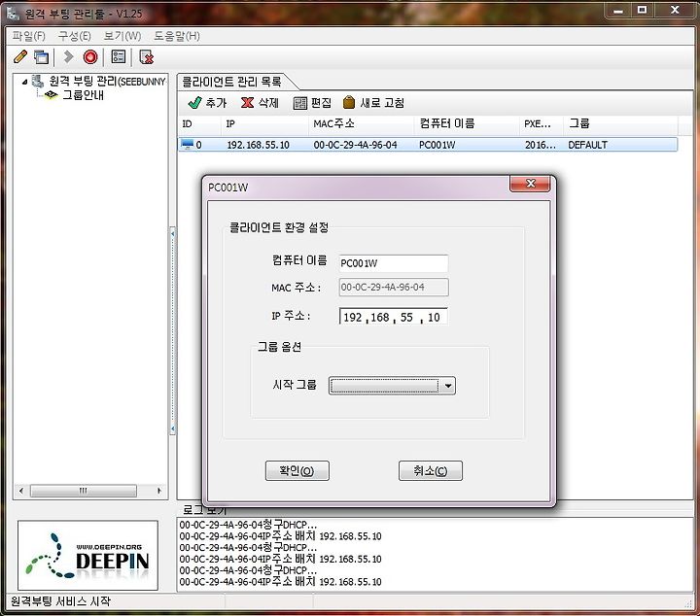The width and height of the screenshot is (700, 616).
Task: Click the 취소(C) button
Action: click(431, 471)
